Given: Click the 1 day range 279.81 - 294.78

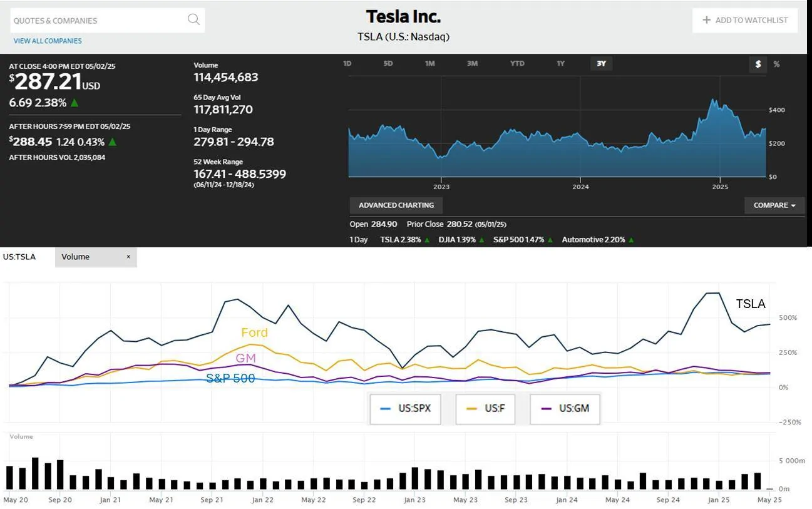Looking at the screenshot, I should point(234,141).
